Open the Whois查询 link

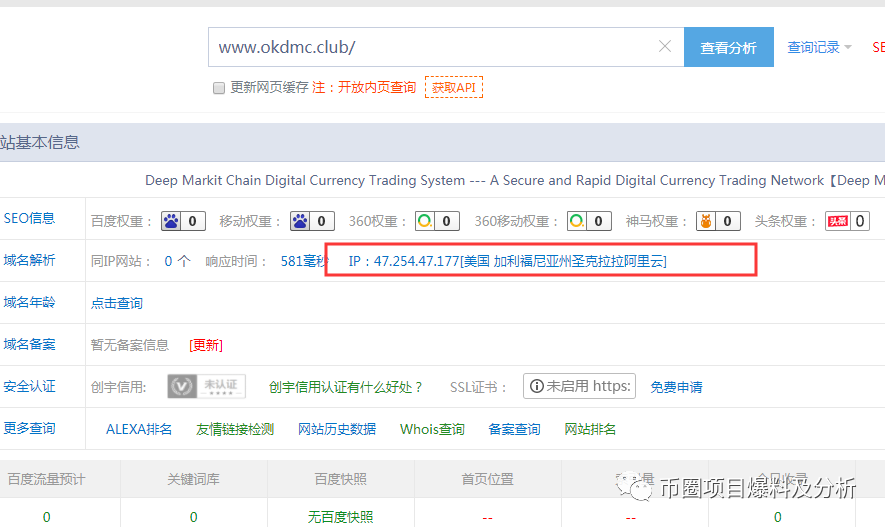tap(432, 429)
